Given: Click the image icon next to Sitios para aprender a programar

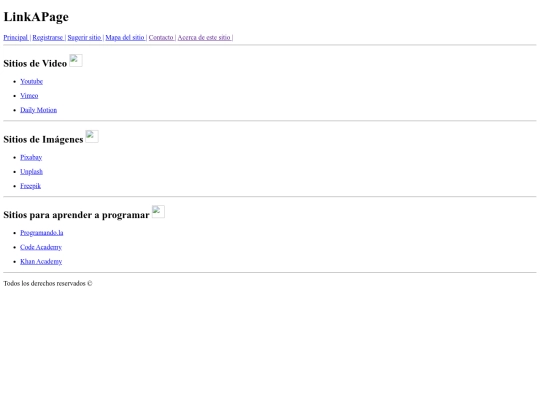Looking at the screenshot, I should click(x=158, y=212).
